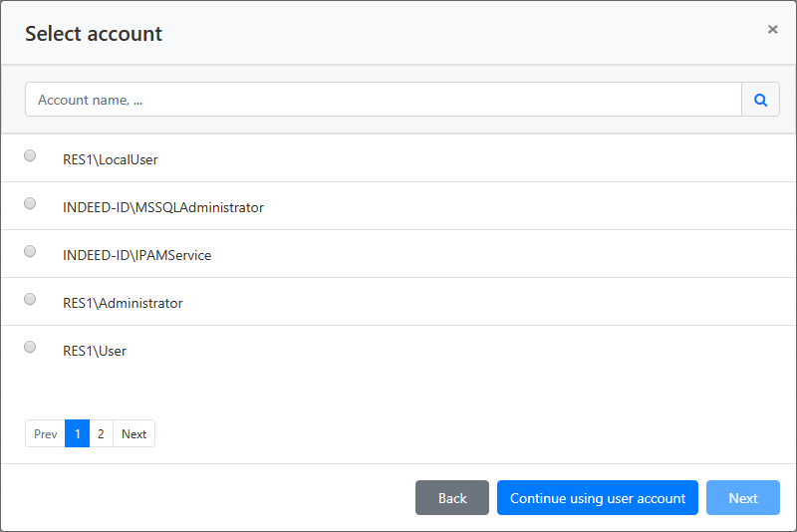Click the RES1\Administrator account label
797x532 pixels.
(123, 303)
